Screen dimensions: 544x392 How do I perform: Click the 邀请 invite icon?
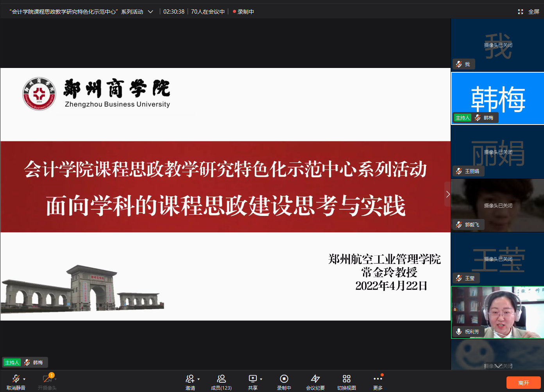tap(190, 379)
